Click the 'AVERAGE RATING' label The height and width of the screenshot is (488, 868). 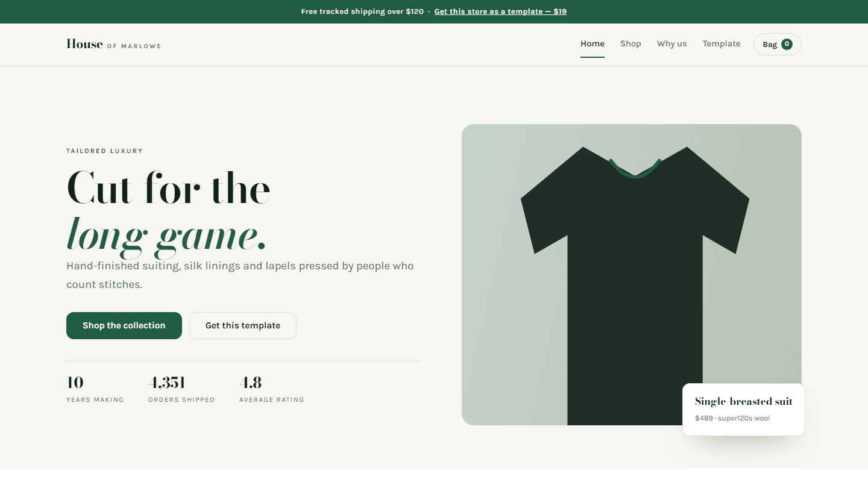(272, 400)
